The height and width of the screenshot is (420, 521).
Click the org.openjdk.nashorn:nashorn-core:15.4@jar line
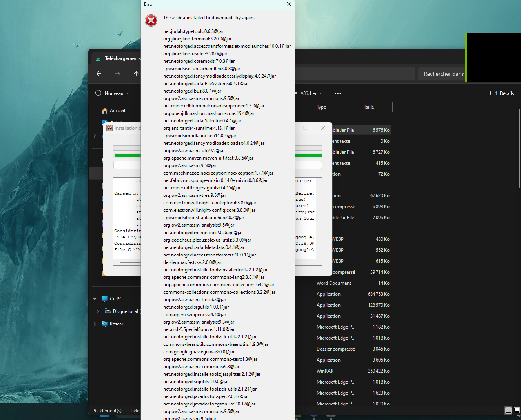click(x=209, y=113)
